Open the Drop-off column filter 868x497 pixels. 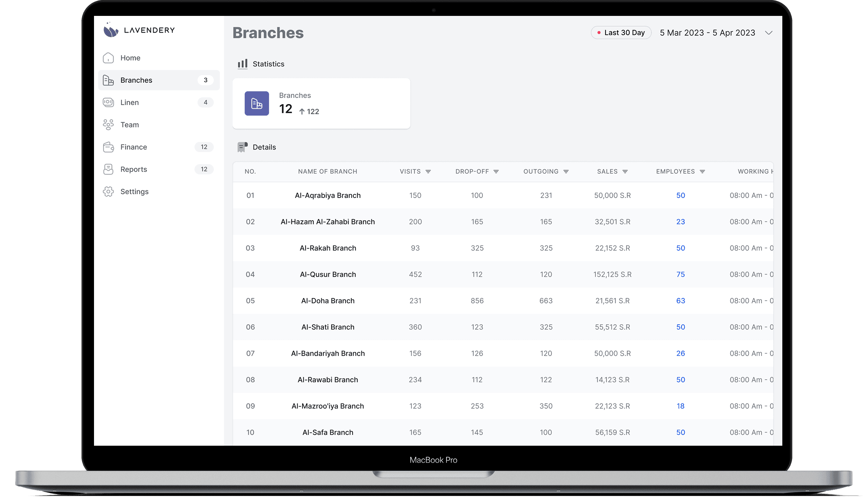[496, 172]
